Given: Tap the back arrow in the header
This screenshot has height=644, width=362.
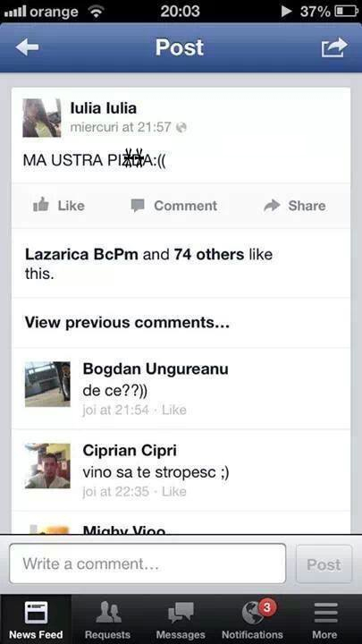Looking at the screenshot, I should pyautogui.click(x=28, y=47).
